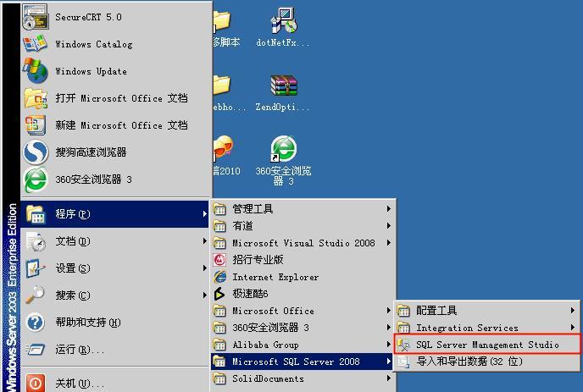Expand Integration Services submenu
This screenshot has height=392, width=583.
point(574,328)
